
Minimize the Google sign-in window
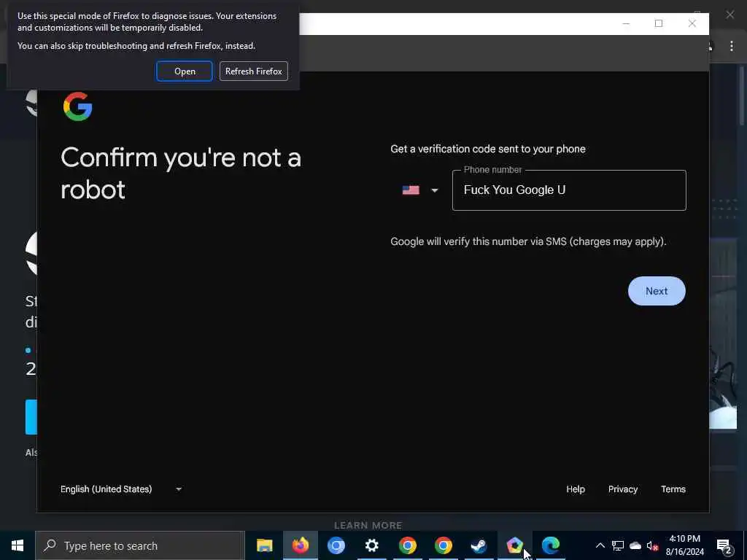point(626,23)
